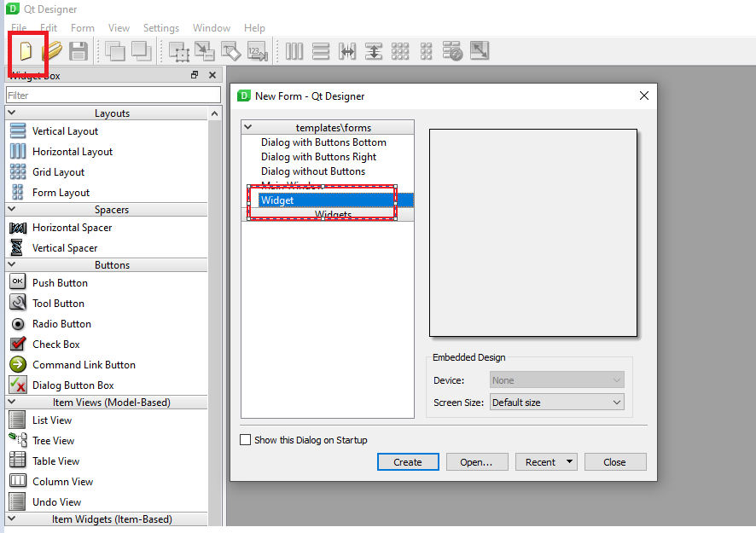
Task: Pick the Radio Button widget icon
Action: click(x=18, y=324)
